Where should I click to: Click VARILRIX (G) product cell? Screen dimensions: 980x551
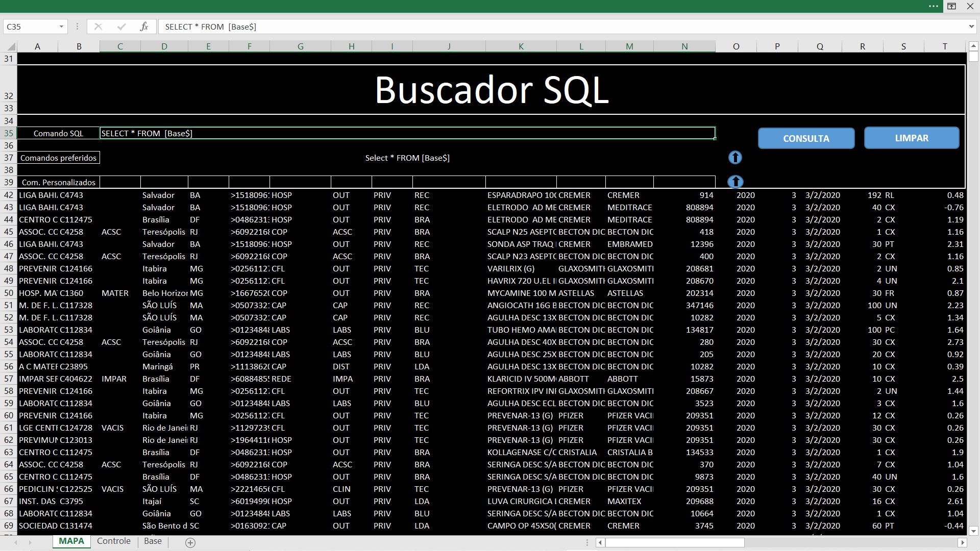point(521,268)
